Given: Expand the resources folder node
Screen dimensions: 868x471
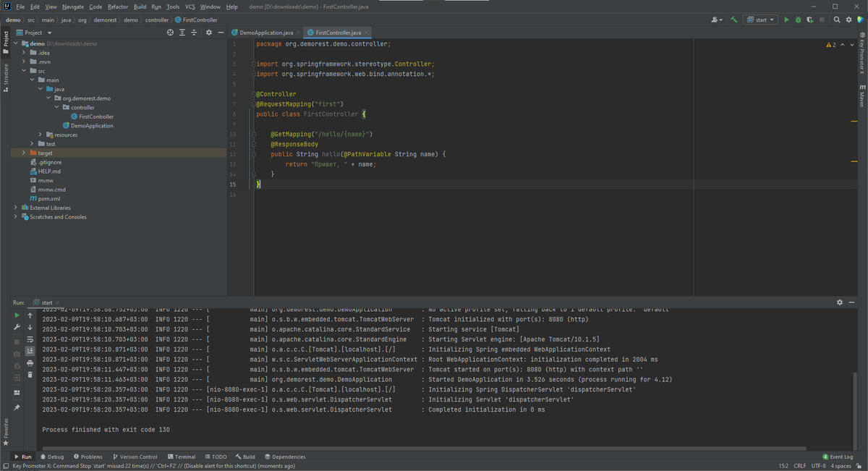Looking at the screenshot, I should tap(41, 135).
